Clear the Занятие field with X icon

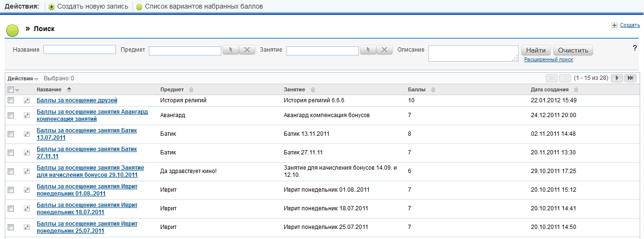384,50
